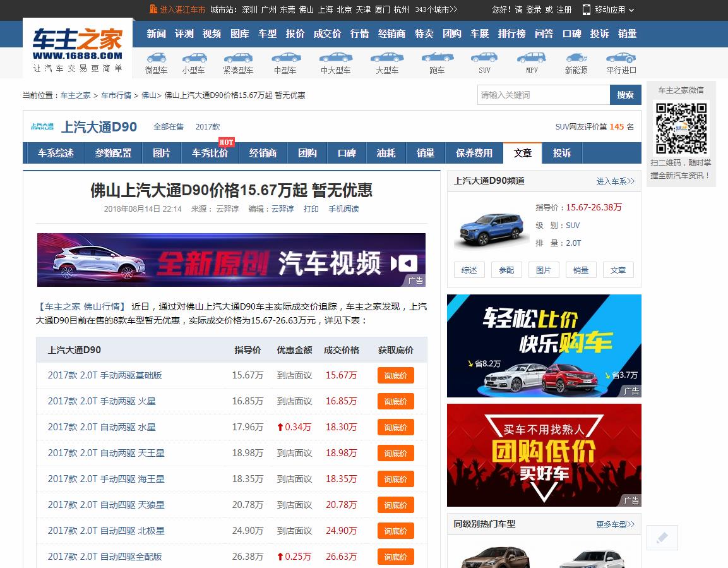Click the mobile phone icon beside 移动应用
The height and width of the screenshot is (568, 728).
[x=587, y=9]
